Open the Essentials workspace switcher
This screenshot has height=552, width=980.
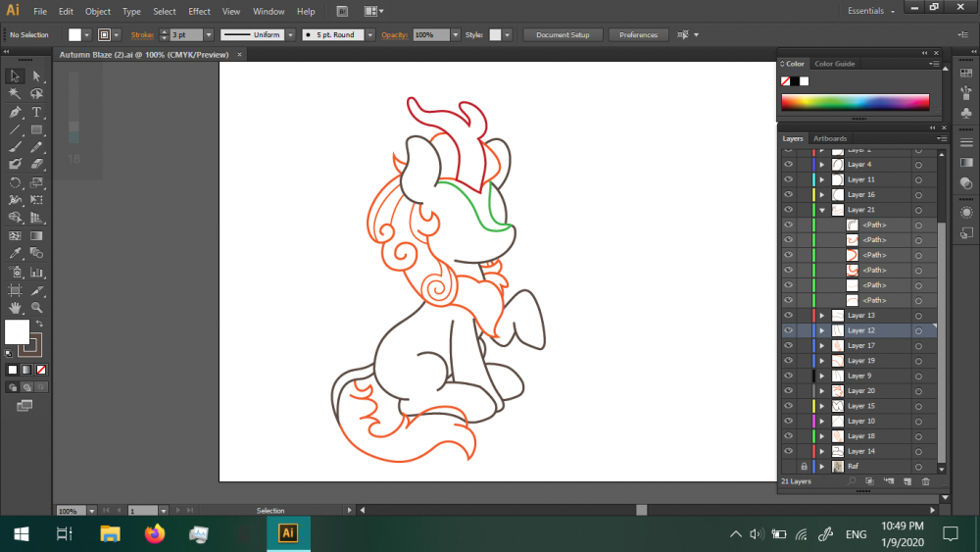tap(871, 11)
